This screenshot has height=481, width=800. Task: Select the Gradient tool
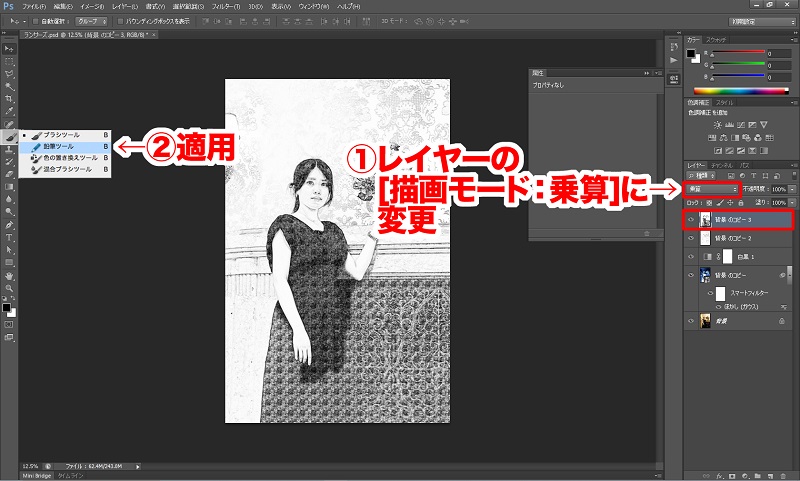(x=9, y=187)
